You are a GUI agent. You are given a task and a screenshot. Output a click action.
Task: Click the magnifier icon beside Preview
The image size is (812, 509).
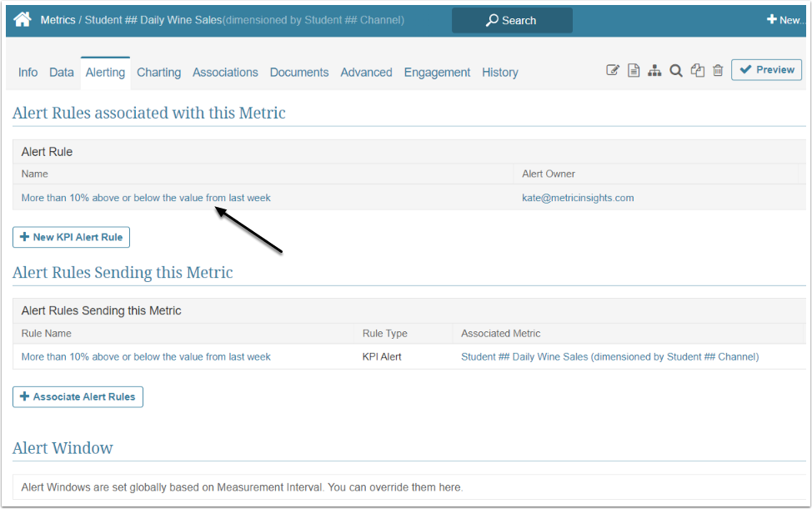[x=676, y=71]
